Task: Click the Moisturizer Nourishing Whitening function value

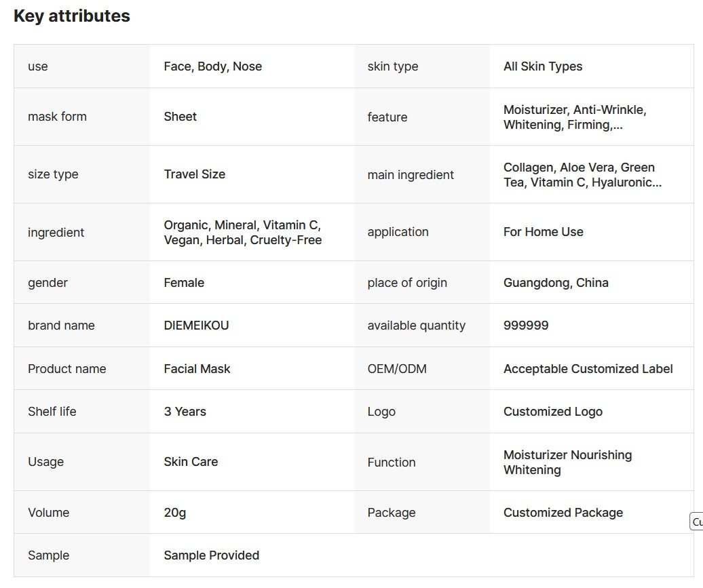Action: pos(567,463)
